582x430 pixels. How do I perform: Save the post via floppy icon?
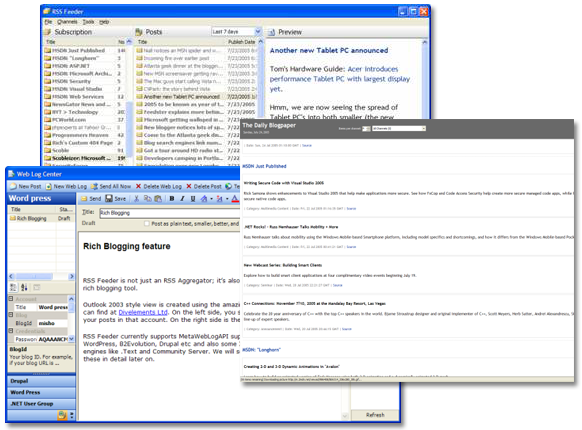(116, 199)
